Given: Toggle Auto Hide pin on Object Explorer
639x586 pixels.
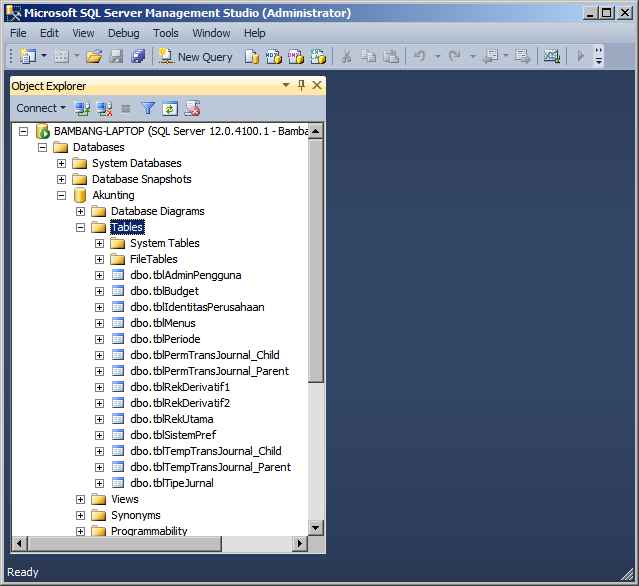Looking at the screenshot, I should (301, 85).
